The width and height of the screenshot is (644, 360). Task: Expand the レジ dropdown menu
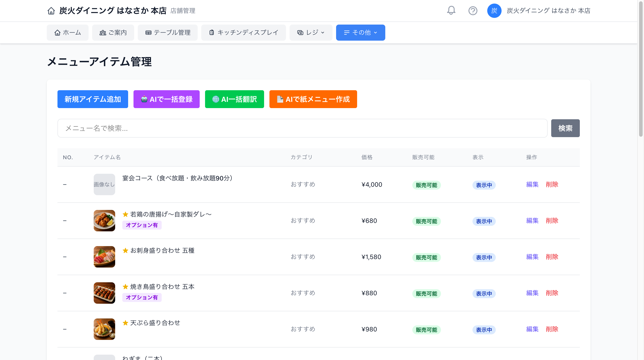tap(311, 32)
